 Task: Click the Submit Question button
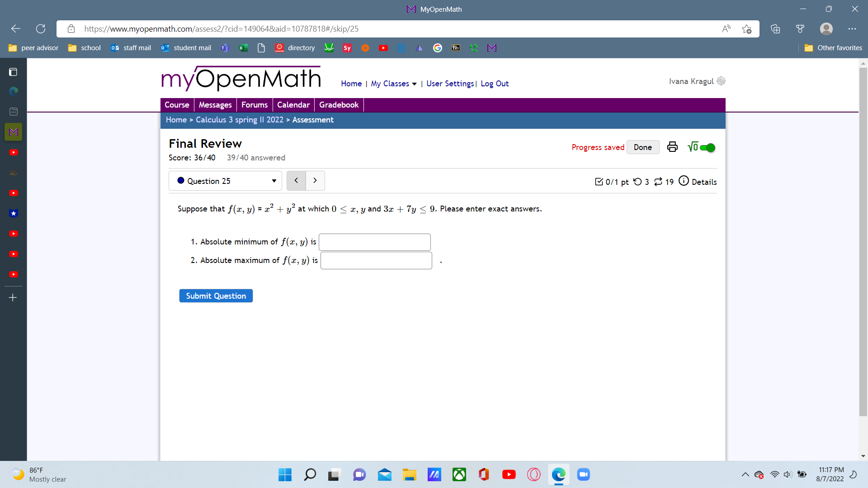point(216,296)
